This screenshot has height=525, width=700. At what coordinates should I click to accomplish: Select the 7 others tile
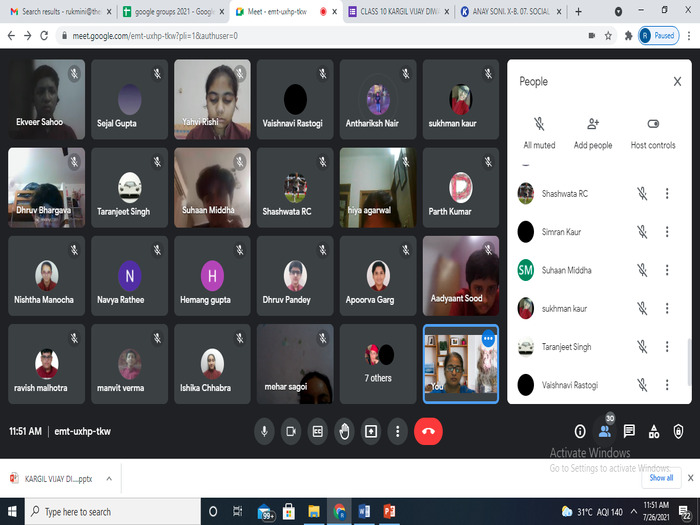(378, 364)
